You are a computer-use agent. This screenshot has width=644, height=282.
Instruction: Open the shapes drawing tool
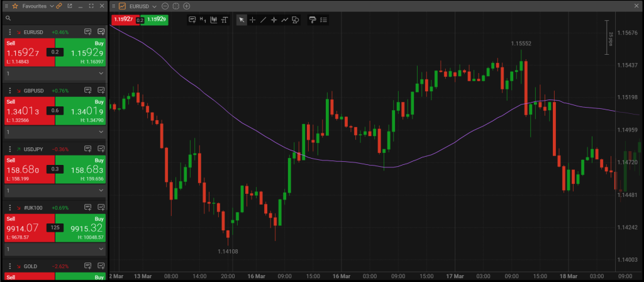coord(296,20)
